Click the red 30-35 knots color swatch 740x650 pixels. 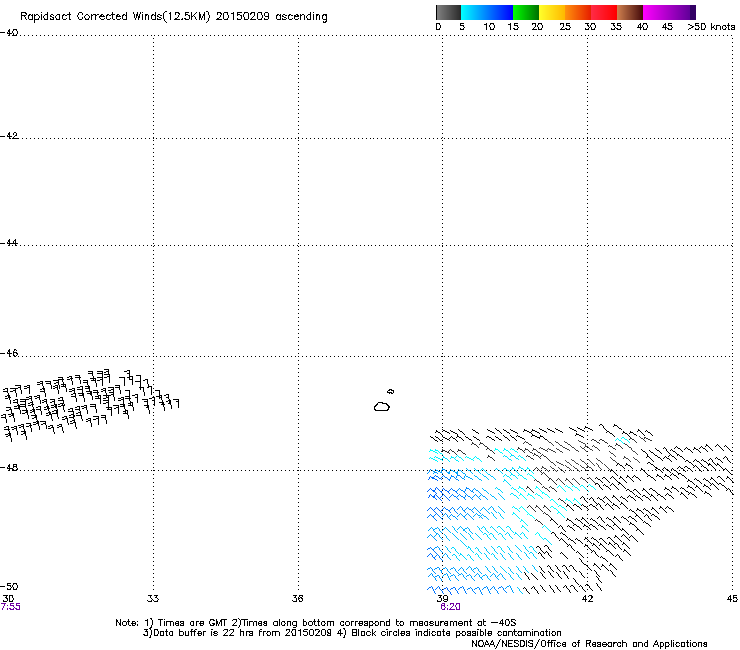tap(604, 12)
